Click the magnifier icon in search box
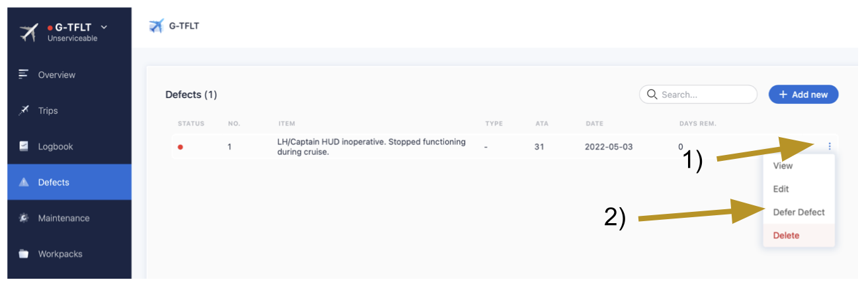 click(x=652, y=95)
